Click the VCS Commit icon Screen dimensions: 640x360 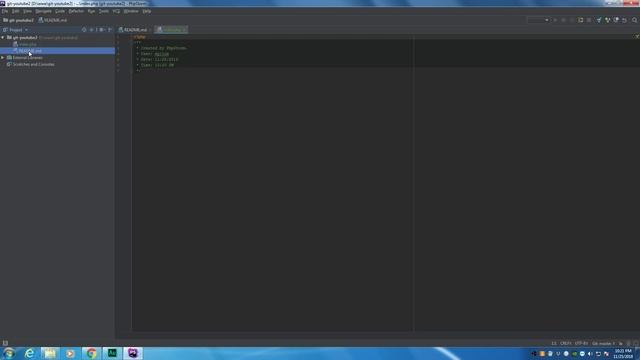[x=607, y=20]
